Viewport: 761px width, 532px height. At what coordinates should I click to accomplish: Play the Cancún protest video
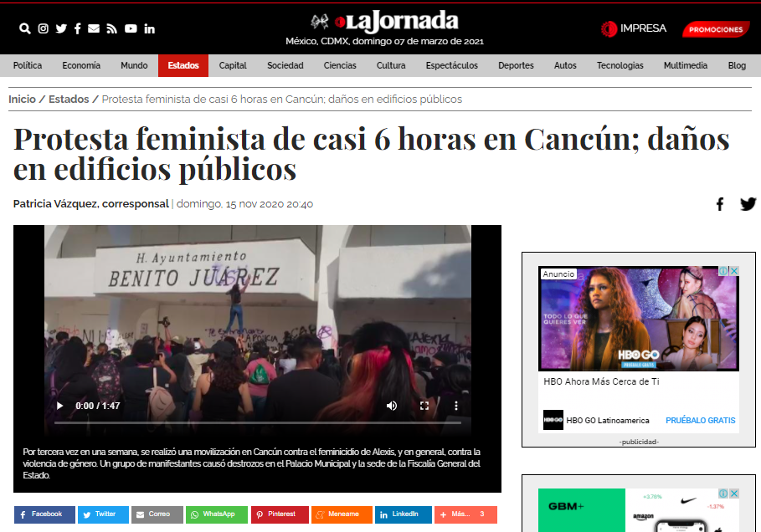(x=59, y=406)
